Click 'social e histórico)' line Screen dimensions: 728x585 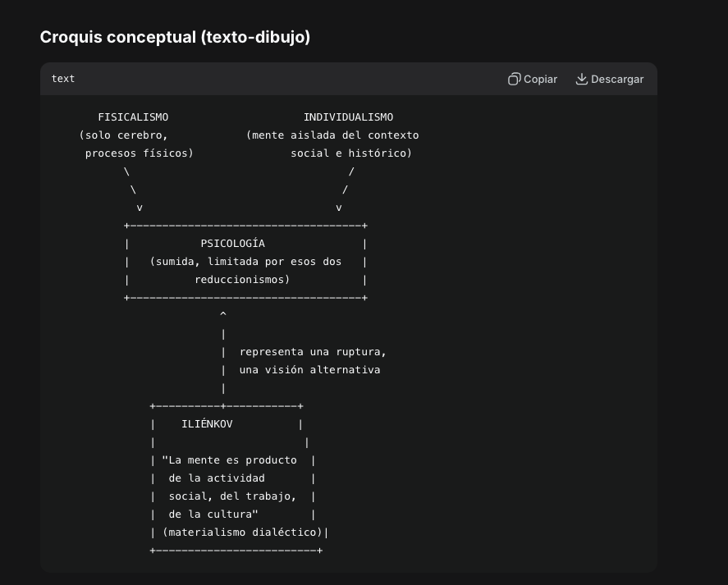coord(351,153)
